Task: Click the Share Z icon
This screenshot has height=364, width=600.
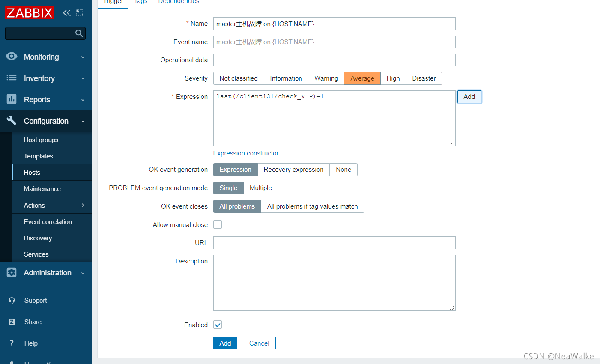Action: coord(12,322)
